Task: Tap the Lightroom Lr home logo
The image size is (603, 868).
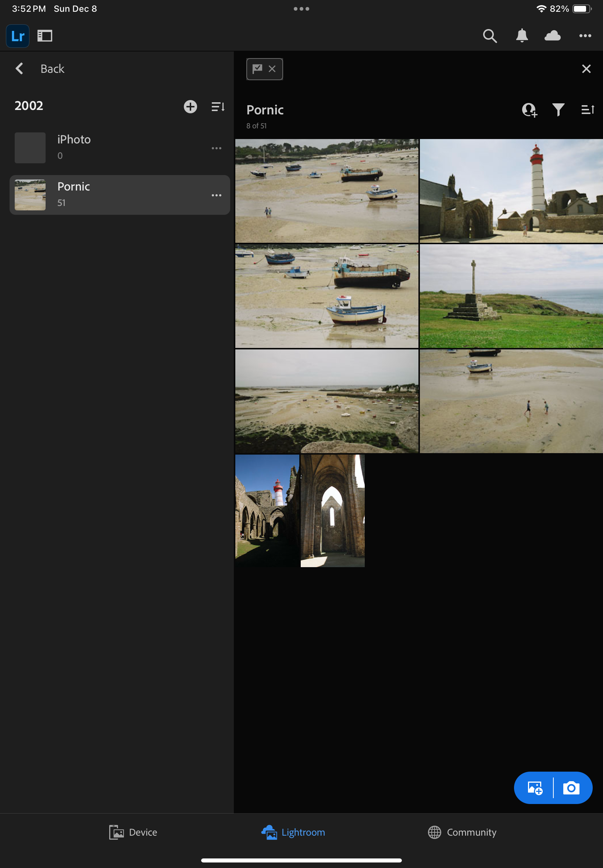Action: point(18,36)
